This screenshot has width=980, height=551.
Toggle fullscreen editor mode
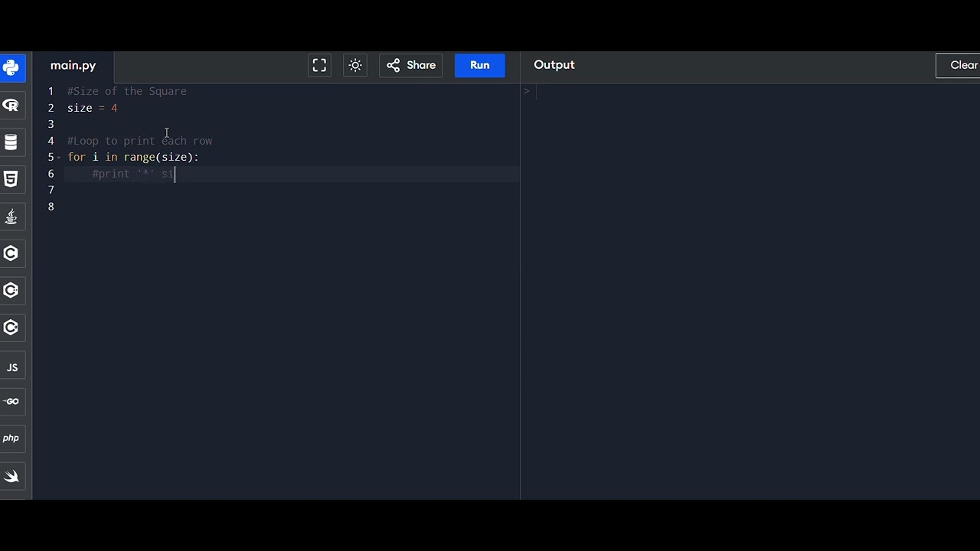pyautogui.click(x=319, y=65)
